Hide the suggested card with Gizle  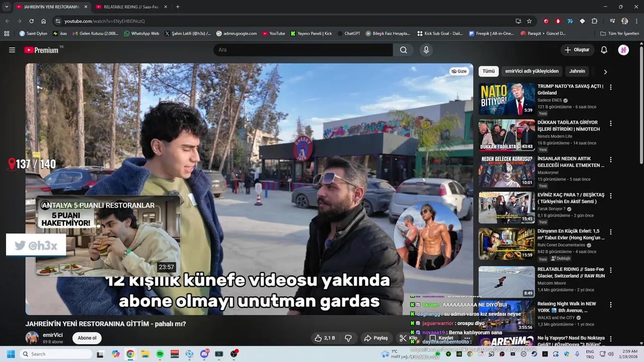coord(459,71)
